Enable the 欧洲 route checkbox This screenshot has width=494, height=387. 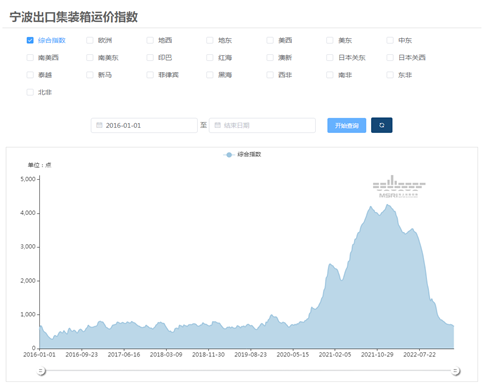click(90, 40)
